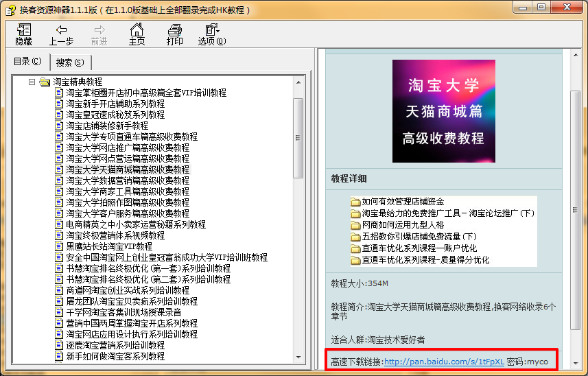Viewport: 588px width, 376px height.
Task: Click tree list scroll-down arrow
Action: coord(298,357)
